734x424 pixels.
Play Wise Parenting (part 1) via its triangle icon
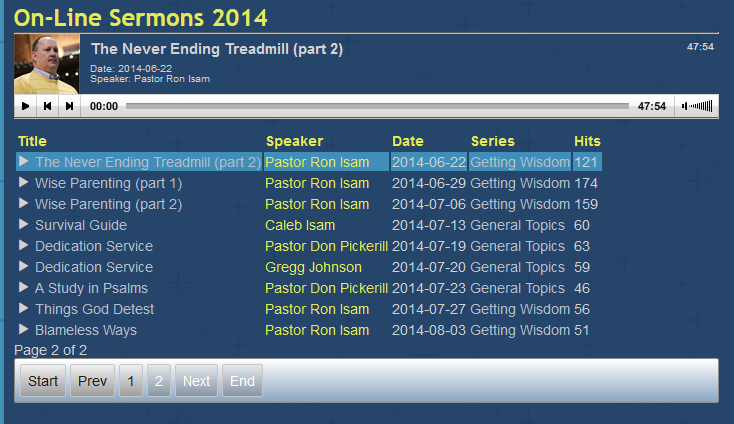23,183
